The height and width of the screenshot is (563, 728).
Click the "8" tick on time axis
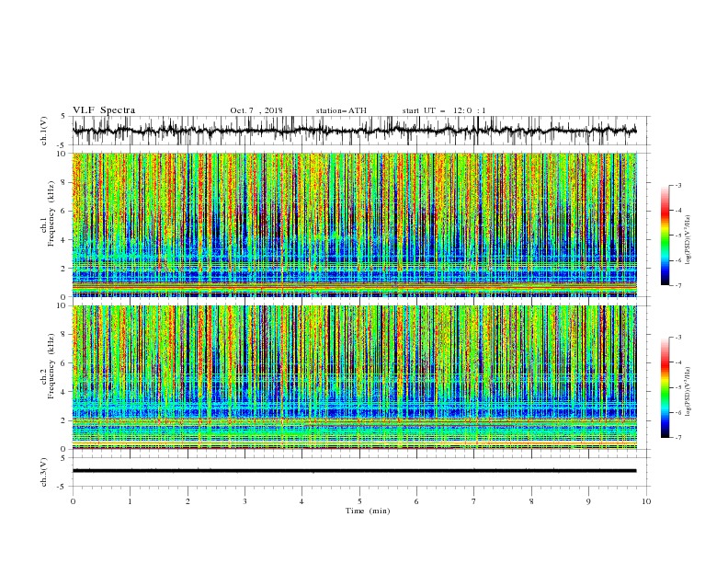[531, 501]
